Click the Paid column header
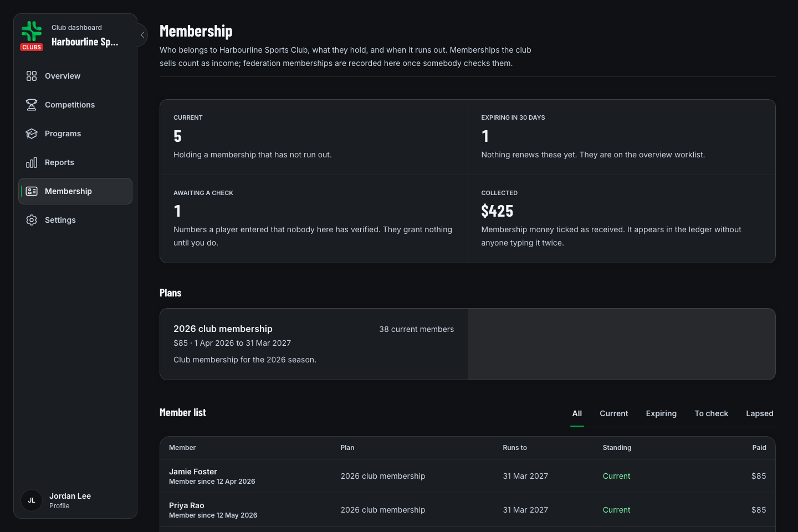Image resolution: width=798 pixels, height=532 pixels. point(759,448)
